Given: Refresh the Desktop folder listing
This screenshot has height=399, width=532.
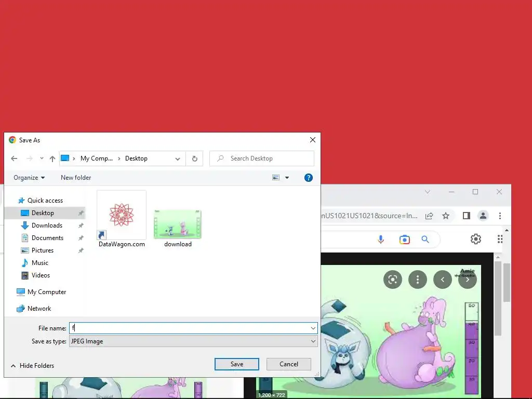Looking at the screenshot, I should point(194,158).
